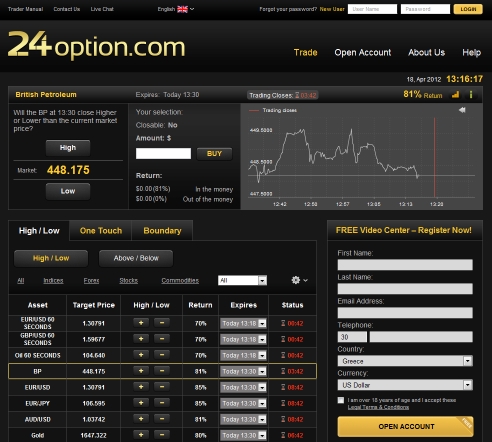Open the expiry dropdown for Gold
Viewport: 492px width, 442px height.
[243, 435]
